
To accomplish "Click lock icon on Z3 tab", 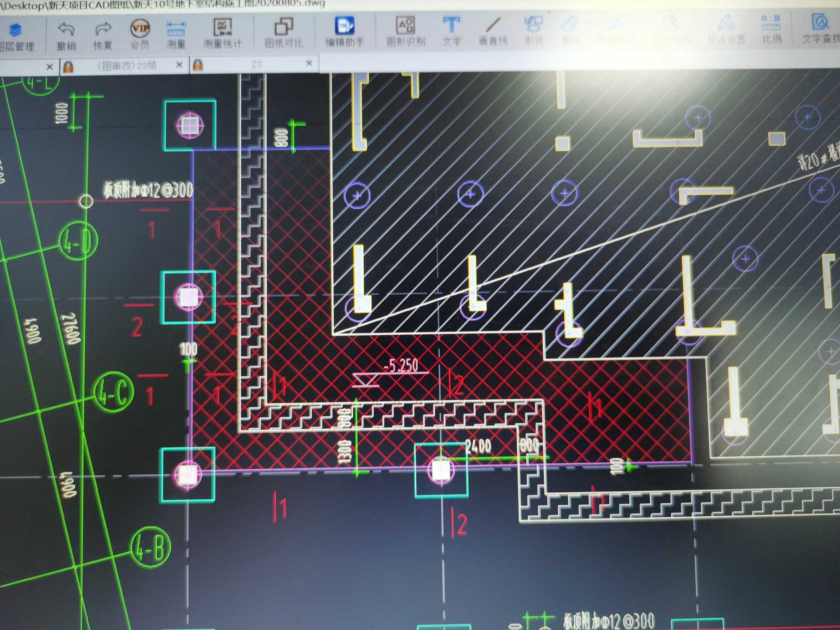I will (198, 65).
